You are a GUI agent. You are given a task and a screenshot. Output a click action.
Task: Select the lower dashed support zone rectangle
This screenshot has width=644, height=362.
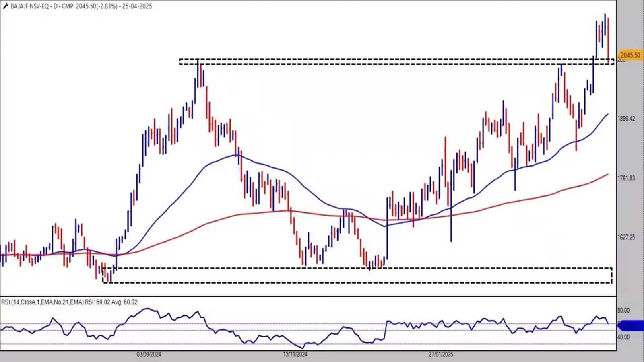[357, 275]
